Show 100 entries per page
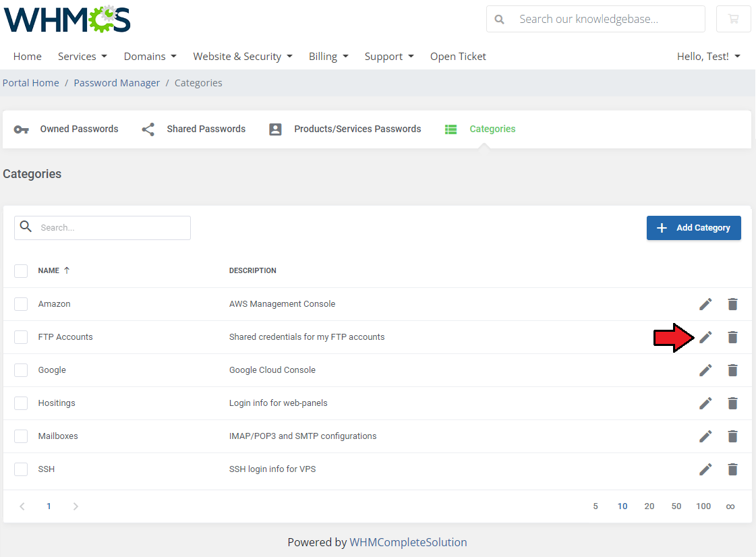 (x=703, y=506)
